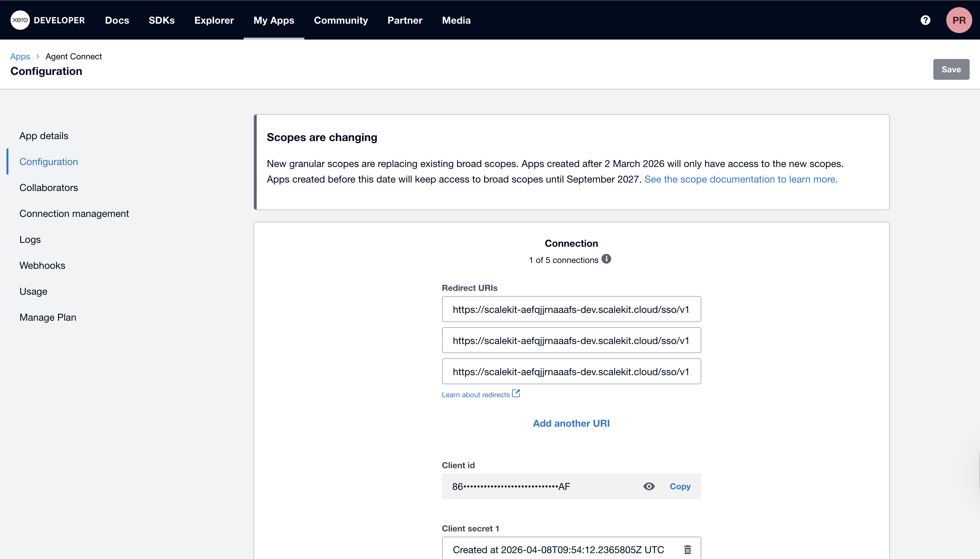Click the external link icon beside Learn about redirects
980x559 pixels.
tap(516, 394)
